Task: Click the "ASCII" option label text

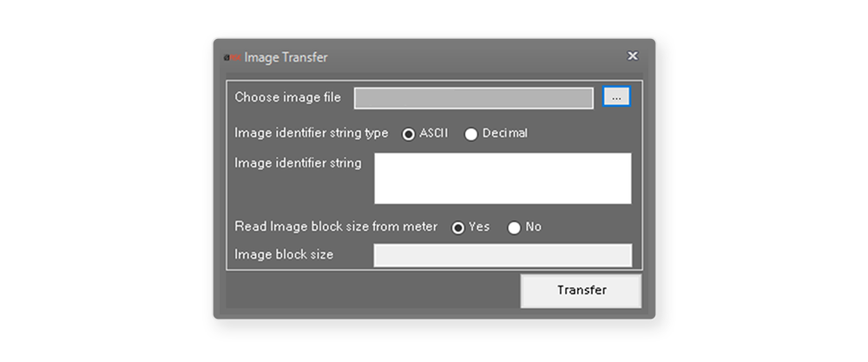Action: coord(433,133)
